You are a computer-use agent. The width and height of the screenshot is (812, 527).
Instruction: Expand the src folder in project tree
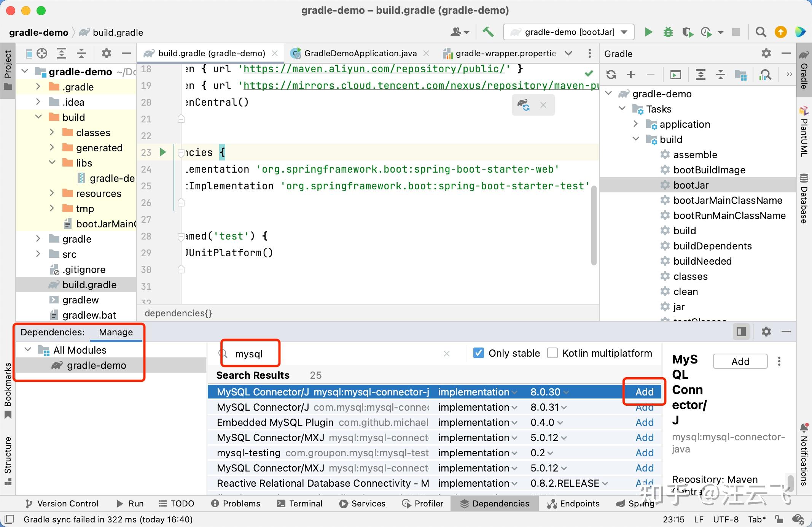point(38,254)
